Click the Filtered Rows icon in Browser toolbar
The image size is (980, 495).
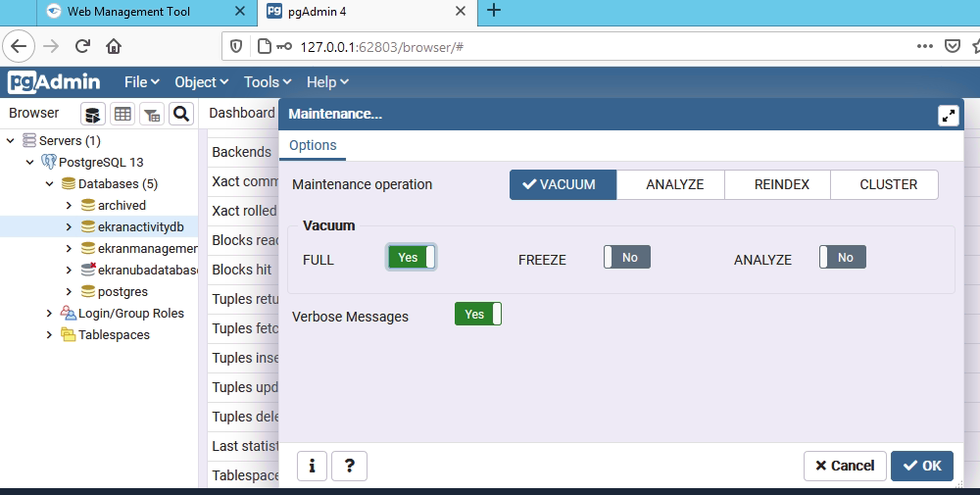click(152, 114)
